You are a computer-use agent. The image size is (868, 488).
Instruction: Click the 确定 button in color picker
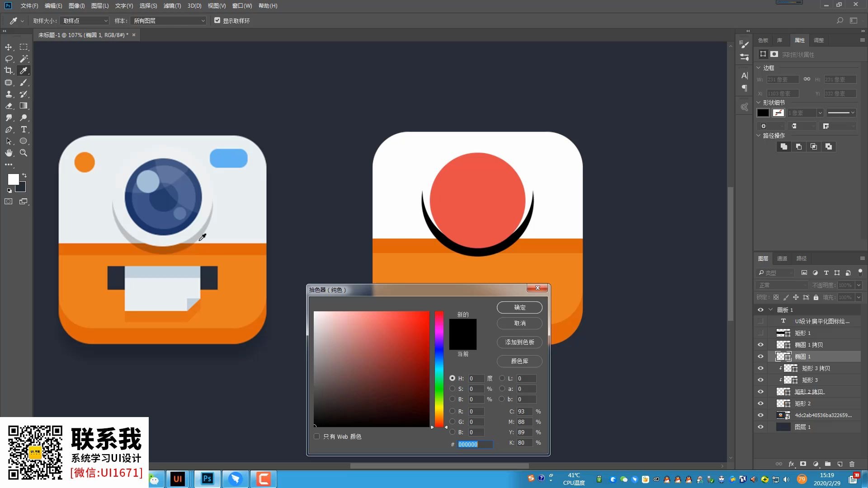point(519,307)
